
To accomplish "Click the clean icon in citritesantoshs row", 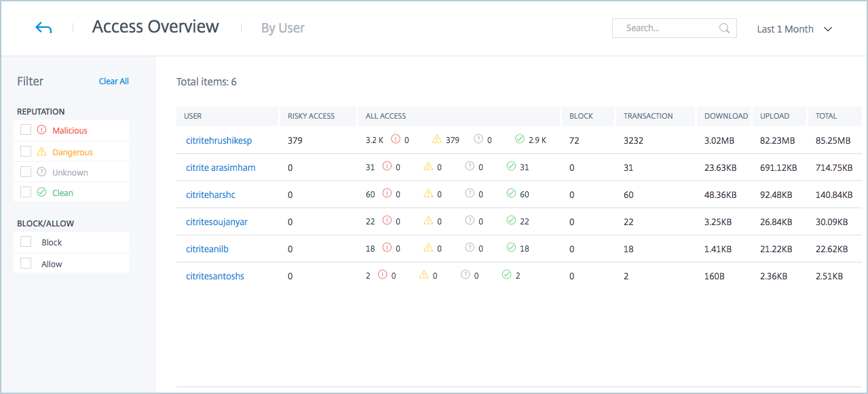I will pos(506,275).
